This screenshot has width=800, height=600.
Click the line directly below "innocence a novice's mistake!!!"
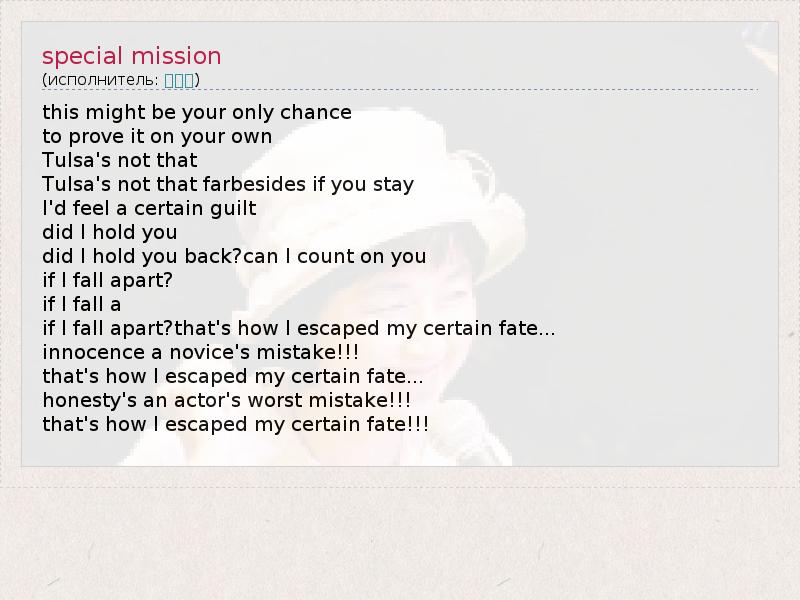[x=232, y=376]
